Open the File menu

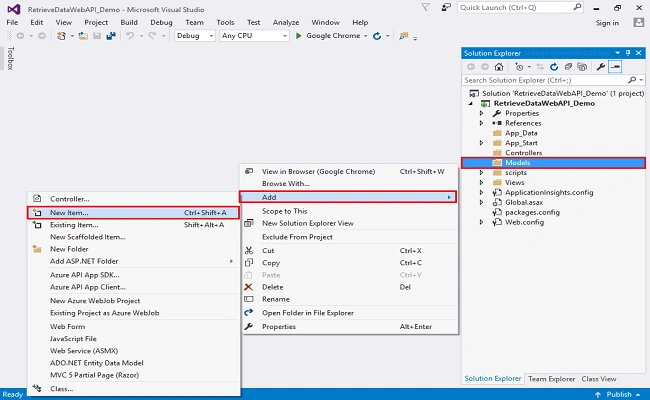pos(12,22)
